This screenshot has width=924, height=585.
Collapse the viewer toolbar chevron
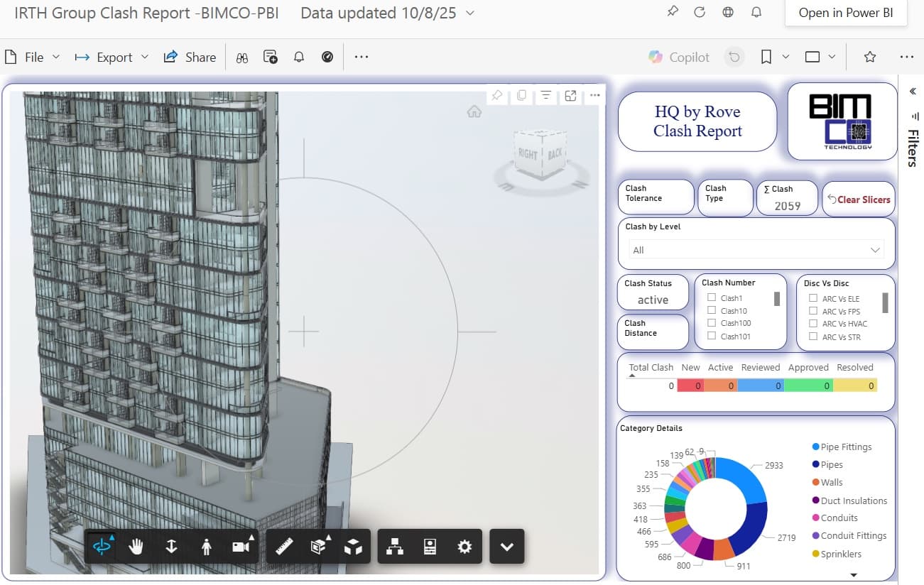coord(506,546)
